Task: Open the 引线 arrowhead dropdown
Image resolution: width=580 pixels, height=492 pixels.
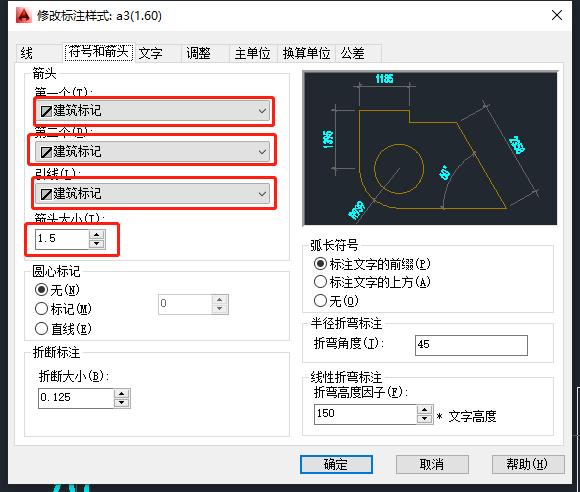Action: click(153, 193)
